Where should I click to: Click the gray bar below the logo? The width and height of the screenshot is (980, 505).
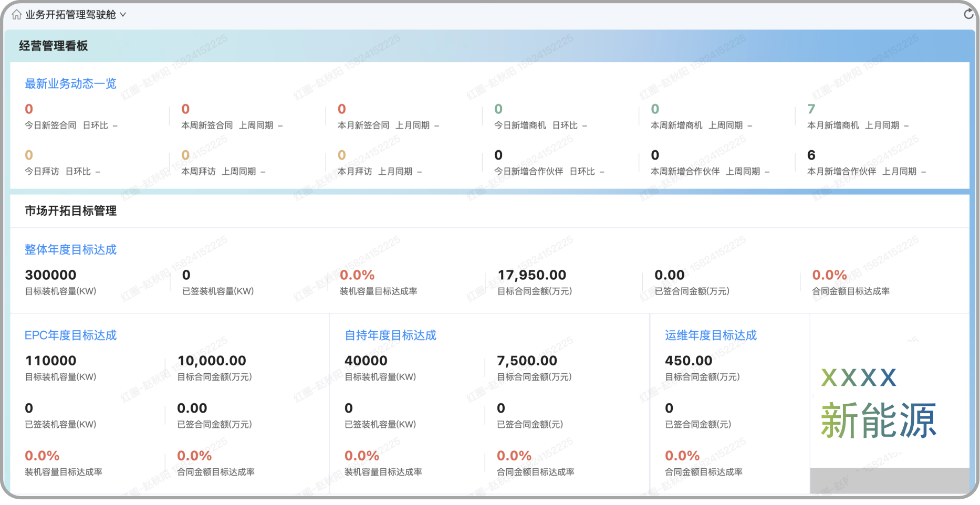coord(889,480)
